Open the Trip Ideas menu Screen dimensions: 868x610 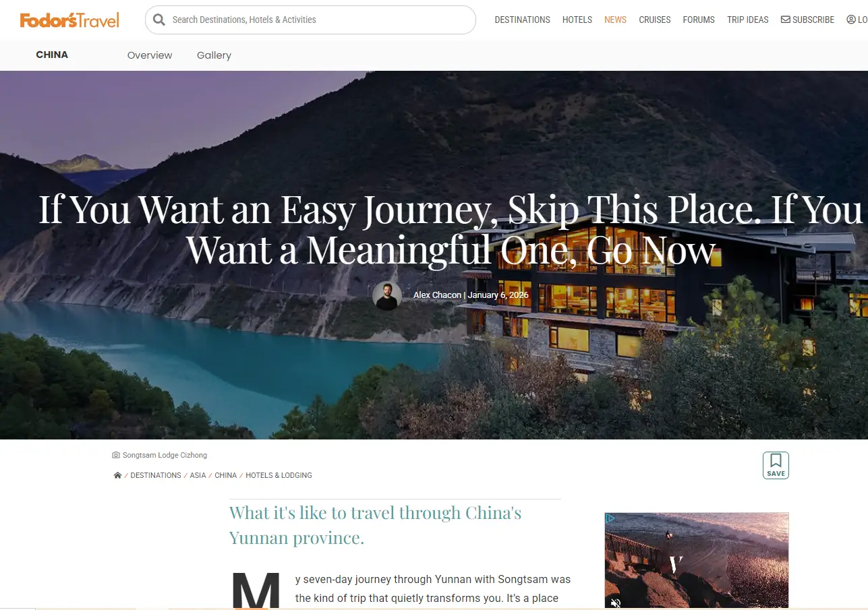coord(748,20)
